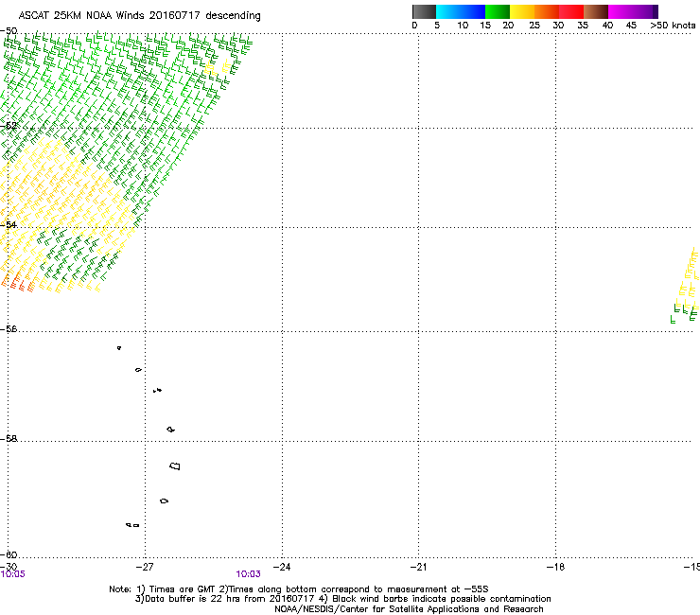The image size is (700, 615).
Task: Click the '-52' latitude label
Action: tap(9, 126)
